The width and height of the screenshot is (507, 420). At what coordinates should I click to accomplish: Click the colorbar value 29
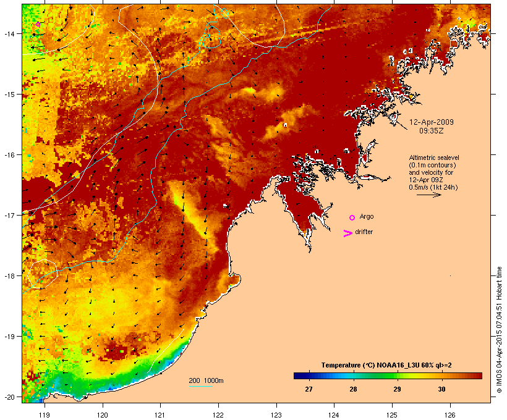(x=397, y=389)
